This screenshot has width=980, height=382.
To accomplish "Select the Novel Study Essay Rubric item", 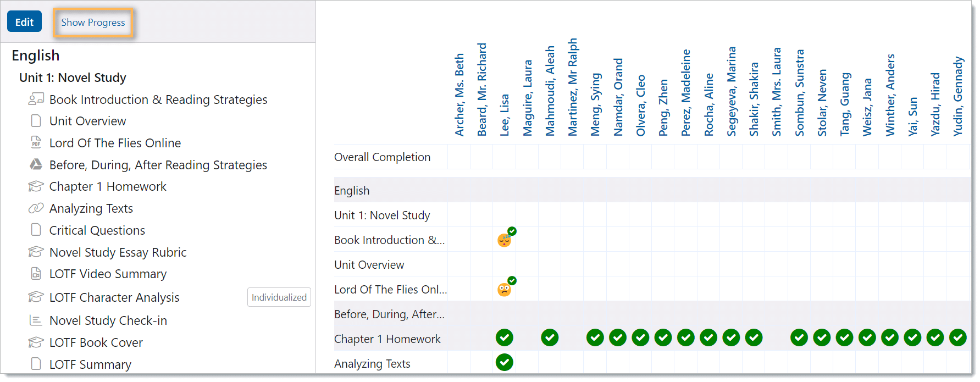I will pos(118,252).
